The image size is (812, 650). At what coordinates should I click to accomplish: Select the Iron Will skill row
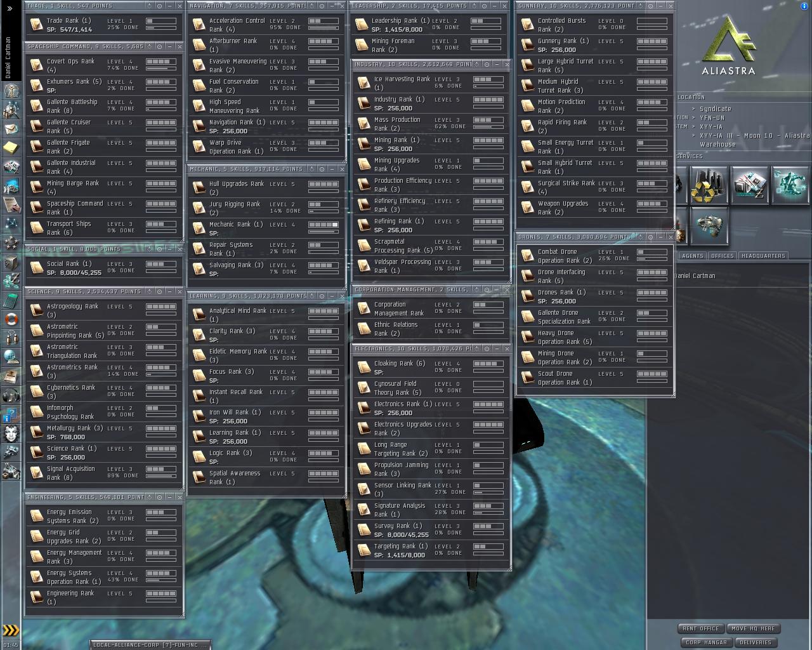(266, 416)
